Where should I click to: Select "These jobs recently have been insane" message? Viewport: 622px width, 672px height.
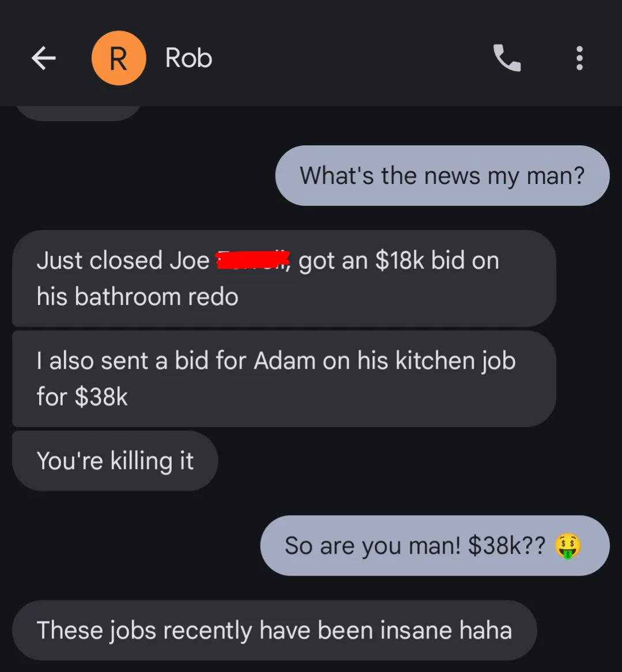pos(274,630)
